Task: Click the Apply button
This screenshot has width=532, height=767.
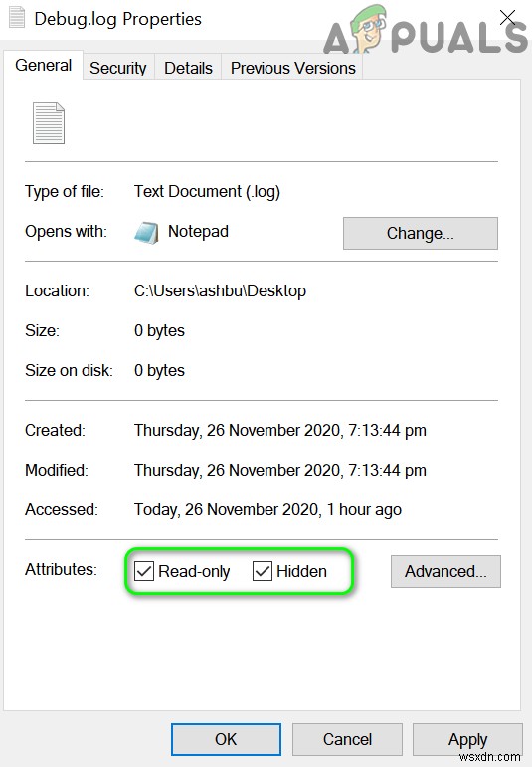Action: [x=468, y=739]
